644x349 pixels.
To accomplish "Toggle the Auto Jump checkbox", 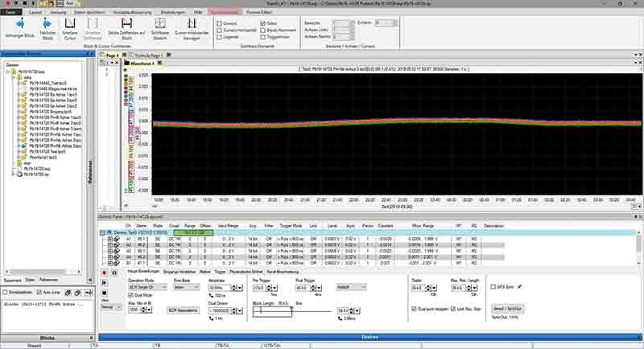I will point(39,293).
